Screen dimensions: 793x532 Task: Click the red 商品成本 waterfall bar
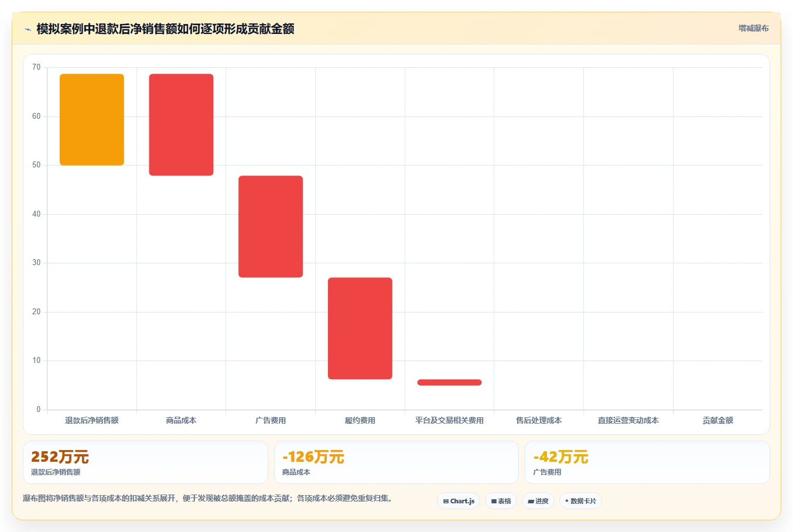coord(181,125)
